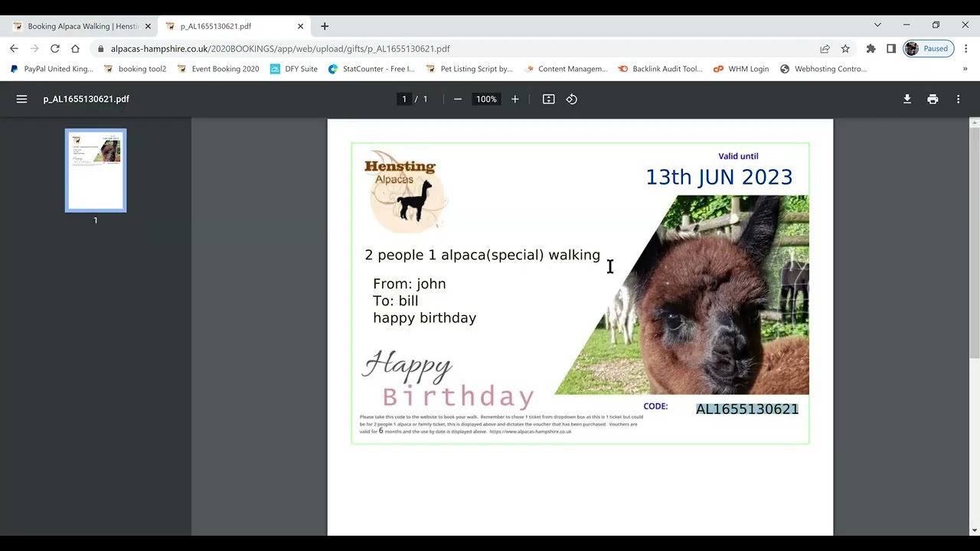Click the 100% zoom level field
This screenshot has width=980, height=551.
click(x=486, y=99)
